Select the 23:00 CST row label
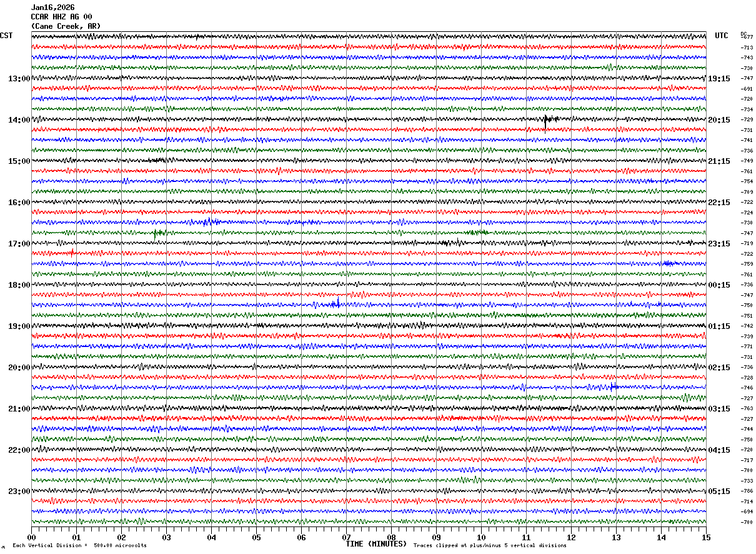The width and height of the screenshot is (756, 554). click(x=19, y=491)
